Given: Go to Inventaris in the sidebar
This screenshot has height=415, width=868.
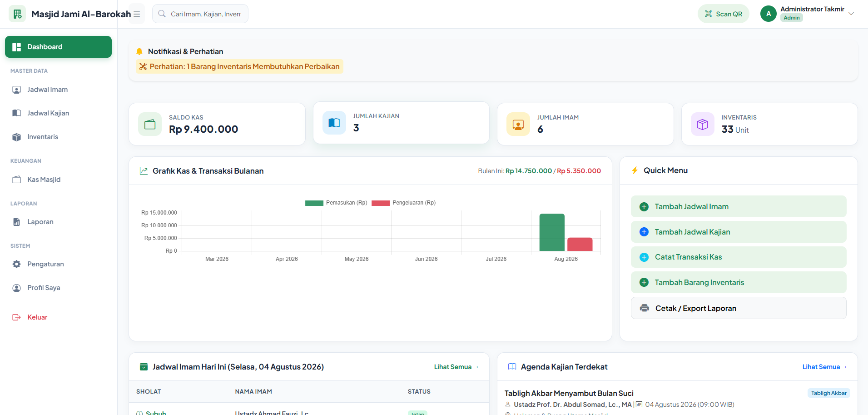Looking at the screenshot, I should click(x=58, y=137).
